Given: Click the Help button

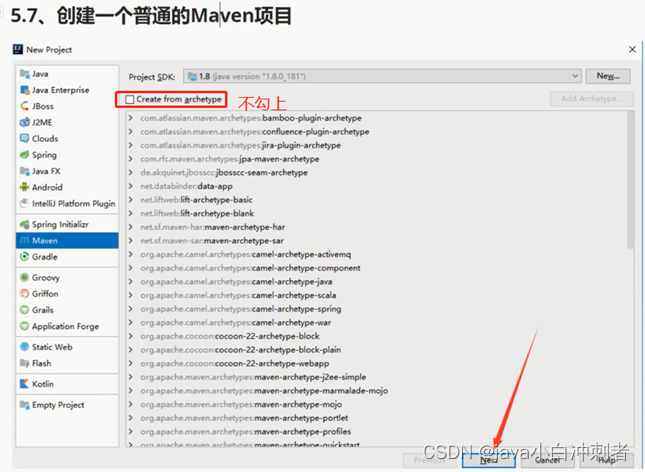Looking at the screenshot, I should tap(606, 460).
